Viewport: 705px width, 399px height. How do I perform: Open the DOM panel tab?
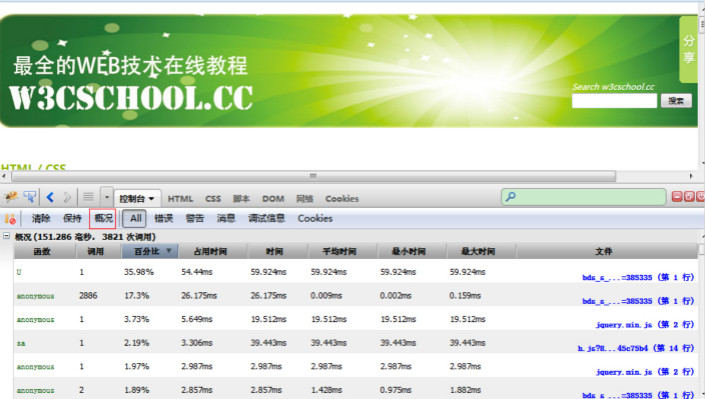[x=273, y=198]
